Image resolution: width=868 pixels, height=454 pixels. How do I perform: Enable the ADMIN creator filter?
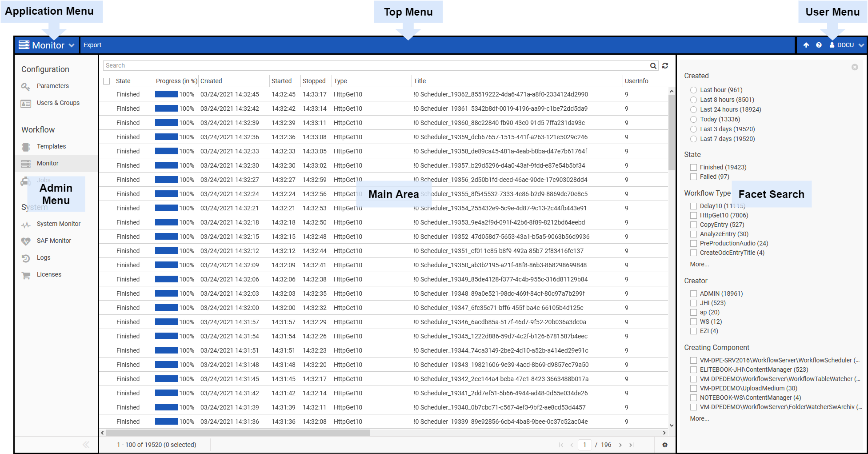pos(693,294)
